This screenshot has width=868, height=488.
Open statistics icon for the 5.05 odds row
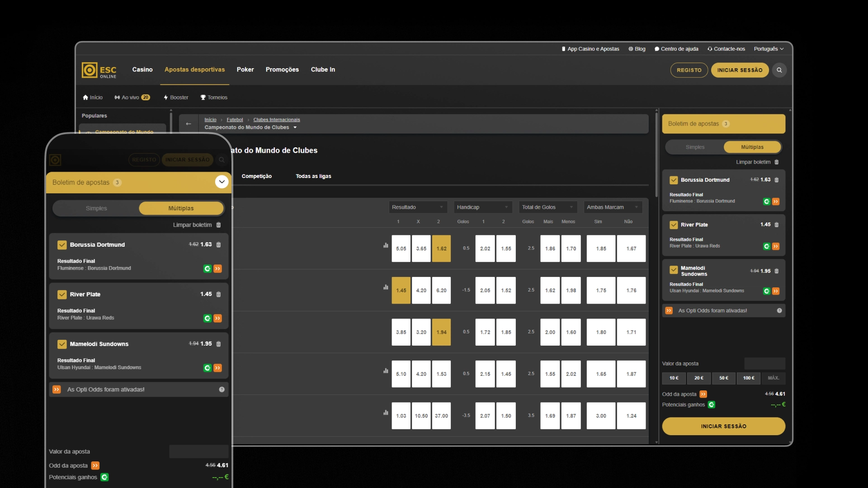(386, 245)
